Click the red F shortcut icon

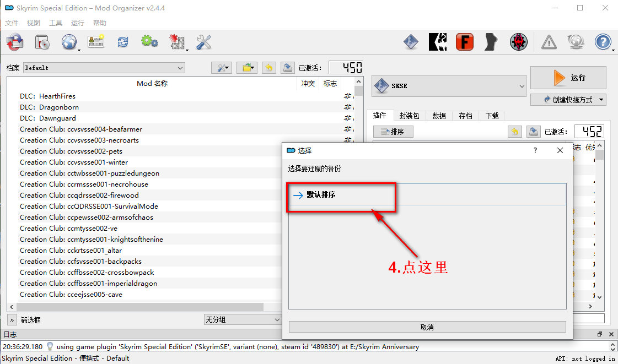pos(465,42)
